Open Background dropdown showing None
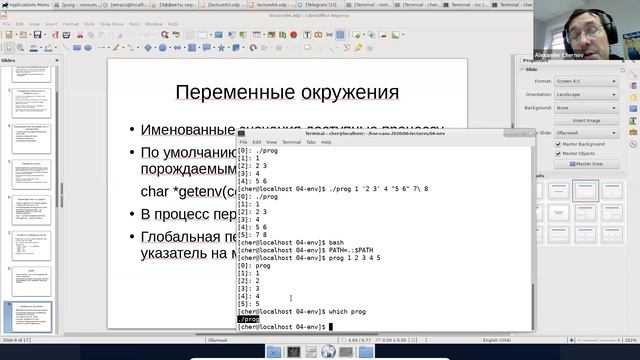 pyautogui.click(x=586, y=108)
